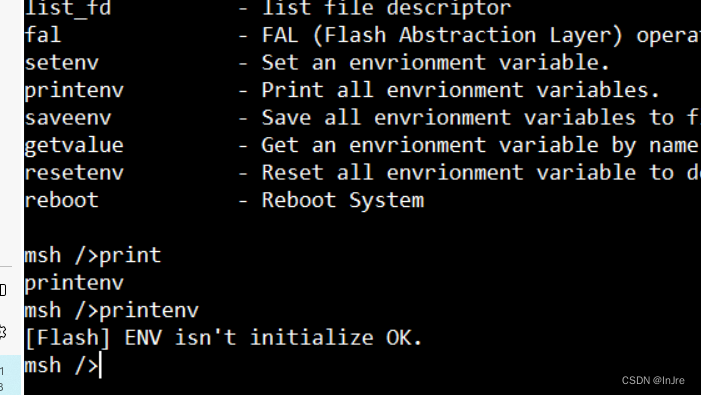Click the 'msh />print' input line
This screenshot has width=701, height=395.
(93, 256)
